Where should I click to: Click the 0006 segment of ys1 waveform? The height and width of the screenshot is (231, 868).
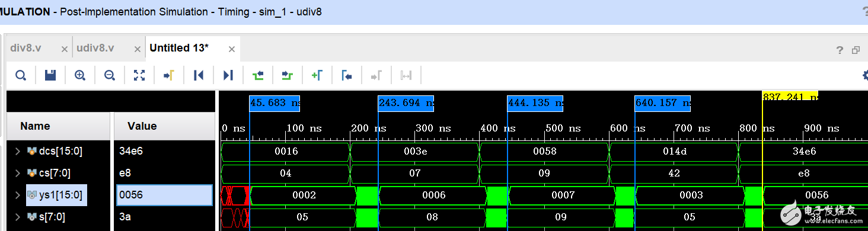[433, 195]
